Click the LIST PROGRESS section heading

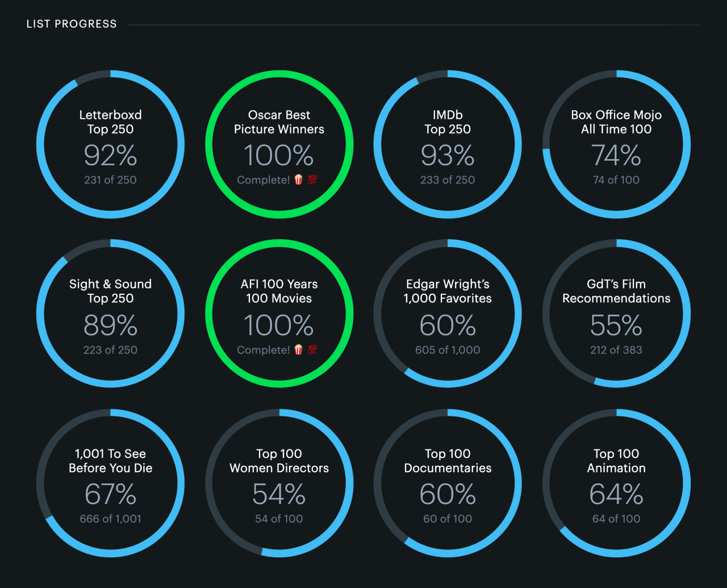point(72,24)
